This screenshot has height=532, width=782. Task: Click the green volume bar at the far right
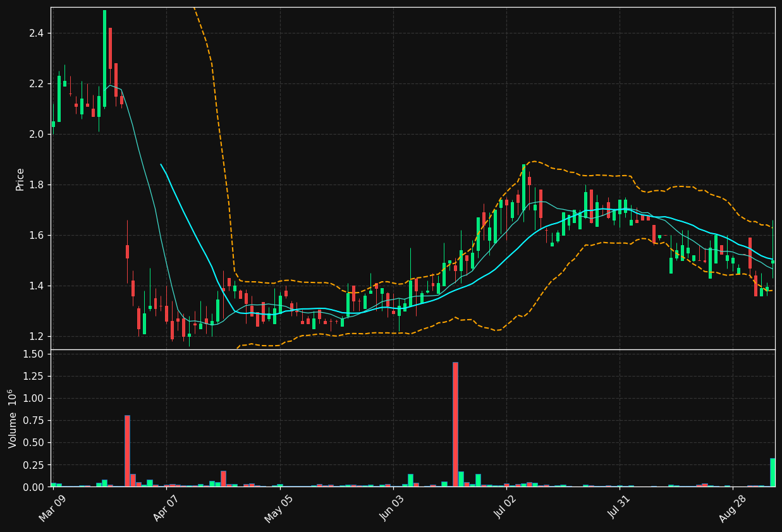[x=773, y=472]
